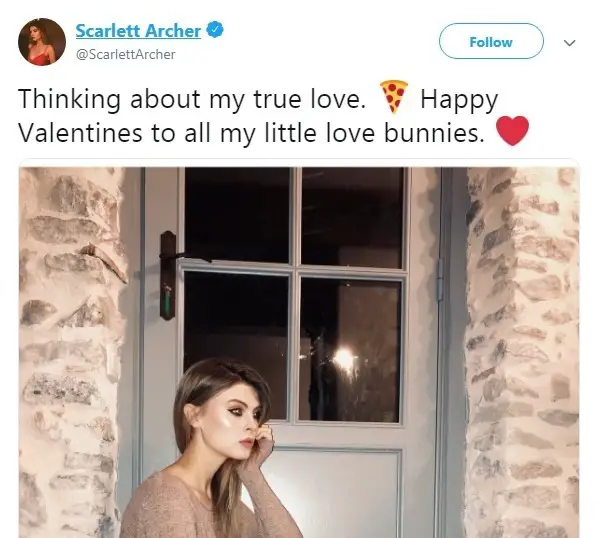
Task: Open the Scarlett Archer display name link
Action: (138, 31)
